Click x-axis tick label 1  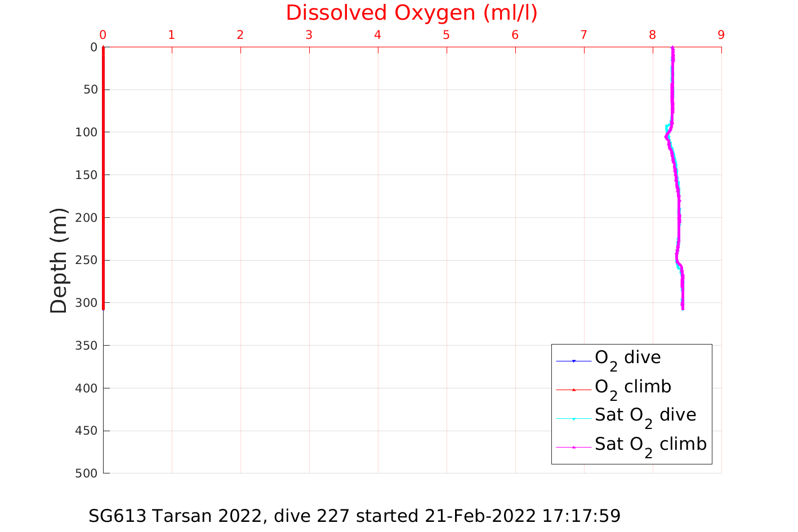tap(172, 35)
